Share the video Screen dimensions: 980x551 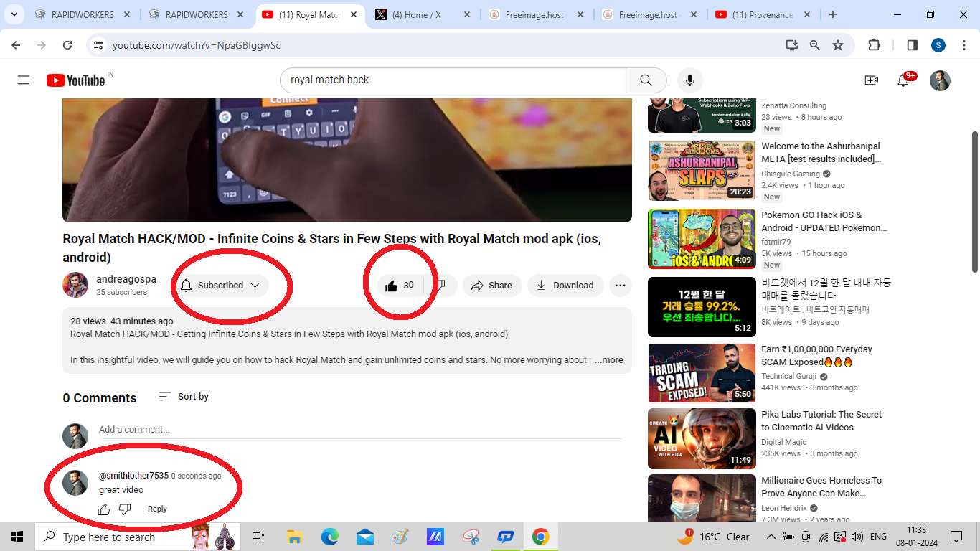click(491, 286)
